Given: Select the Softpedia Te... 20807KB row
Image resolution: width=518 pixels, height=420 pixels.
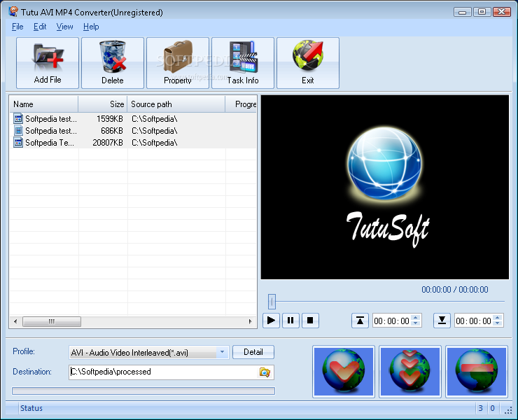Looking at the screenshot, I should click(x=133, y=142).
